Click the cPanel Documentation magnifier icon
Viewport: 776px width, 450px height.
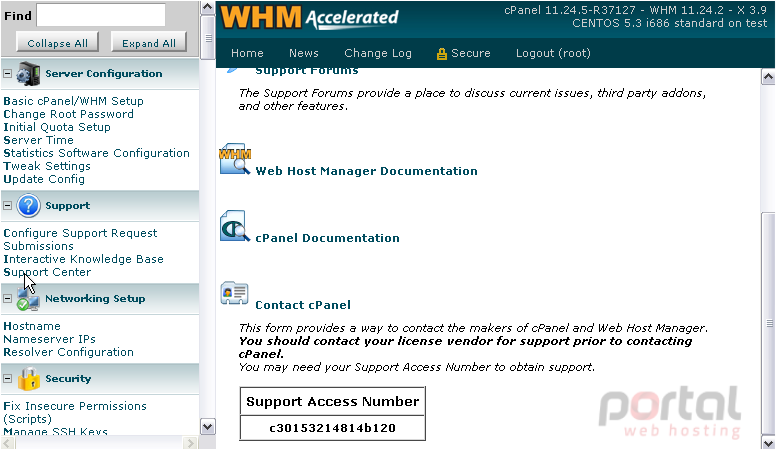coord(235,226)
